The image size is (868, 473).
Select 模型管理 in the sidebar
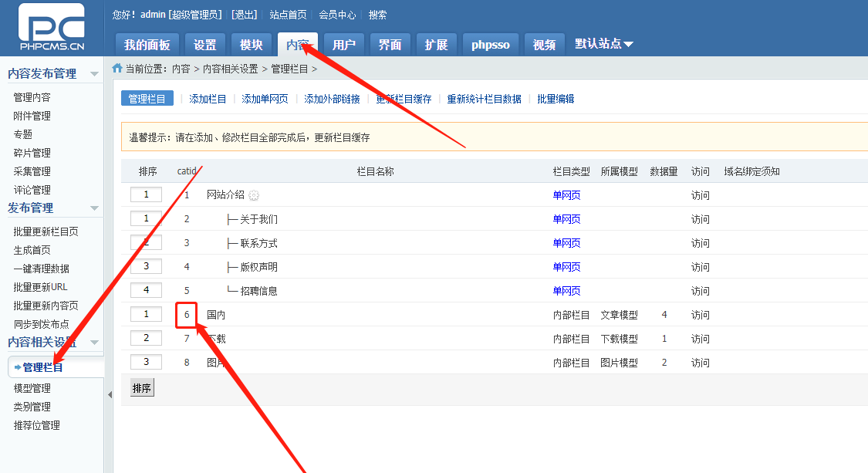32,388
